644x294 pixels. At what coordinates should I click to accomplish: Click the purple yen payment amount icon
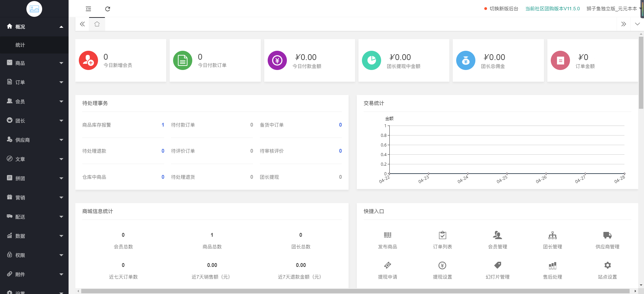tap(277, 60)
